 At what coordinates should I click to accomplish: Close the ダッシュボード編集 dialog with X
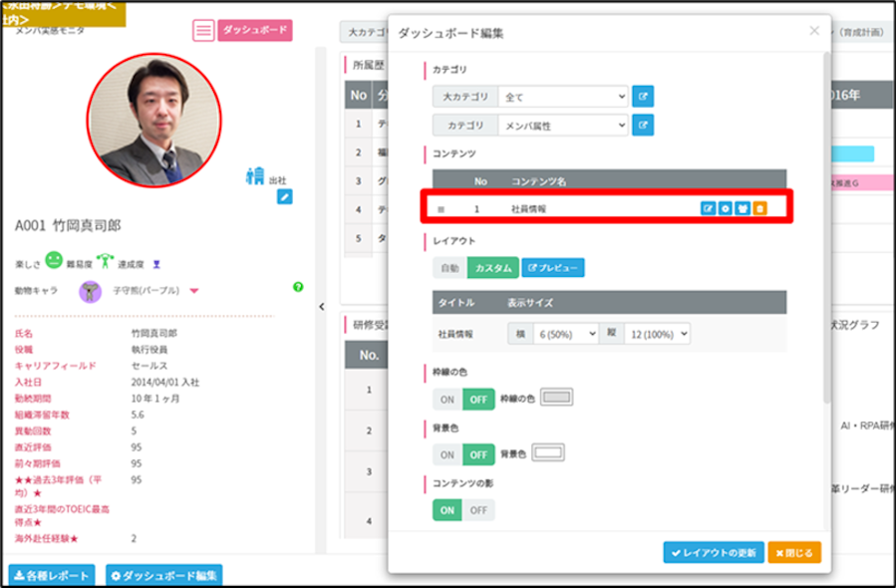[x=814, y=31]
